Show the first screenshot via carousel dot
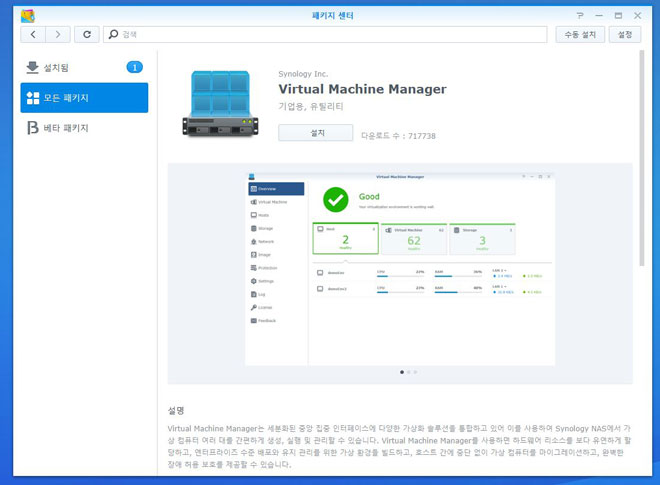Viewport: 660px width, 485px height. (x=402, y=372)
